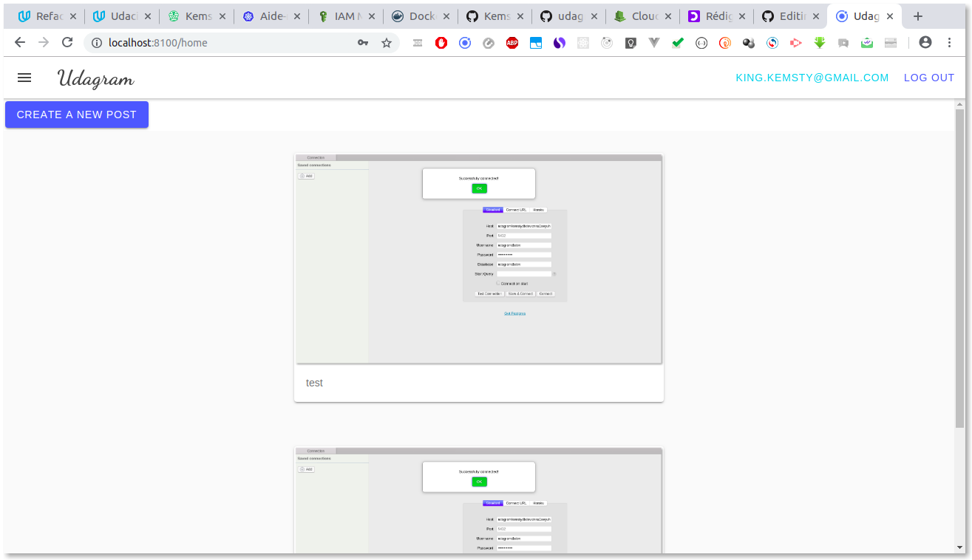Open the Chrome profile avatar icon
The width and height of the screenshot is (972, 560).
(925, 43)
